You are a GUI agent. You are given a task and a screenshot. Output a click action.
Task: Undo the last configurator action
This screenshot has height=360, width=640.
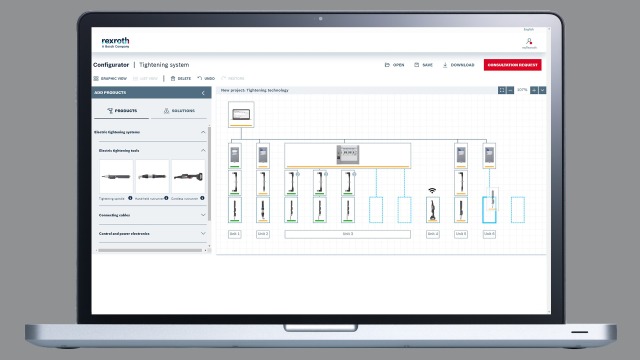click(206, 78)
